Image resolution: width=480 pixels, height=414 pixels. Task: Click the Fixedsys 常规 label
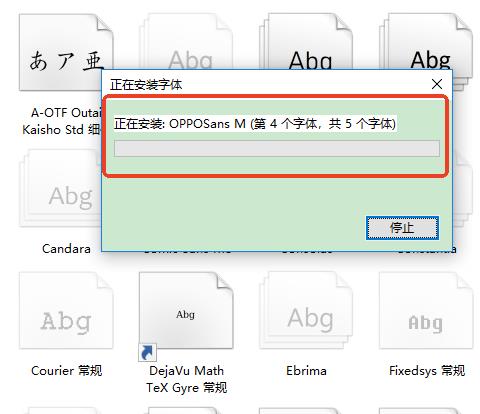427,371
